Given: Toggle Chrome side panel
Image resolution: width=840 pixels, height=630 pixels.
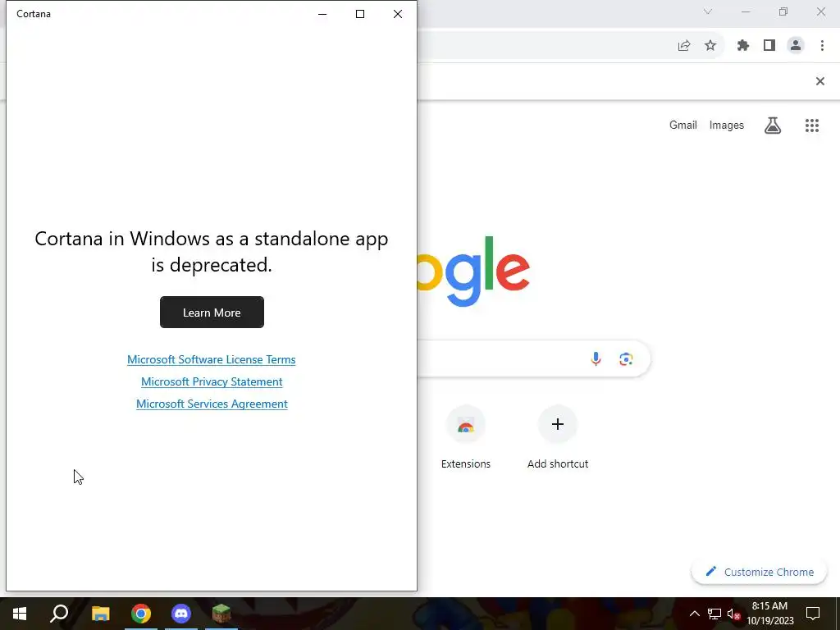Looking at the screenshot, I should point(769,46).
